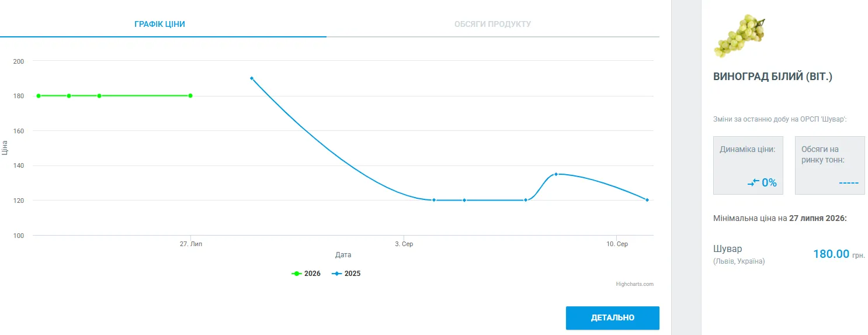868x335 pixels.
Task: Select the 2025 data point at 135
Action: coord(556,174)
